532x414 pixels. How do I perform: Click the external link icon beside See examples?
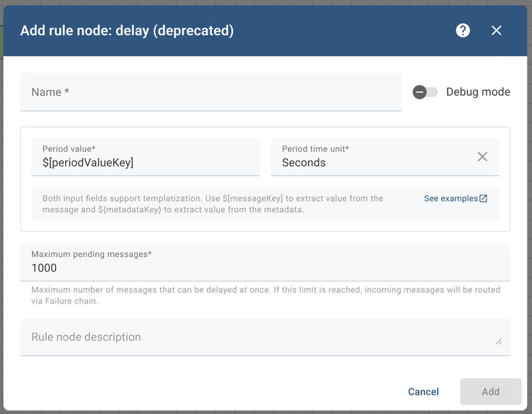click(x=483, y=198)
